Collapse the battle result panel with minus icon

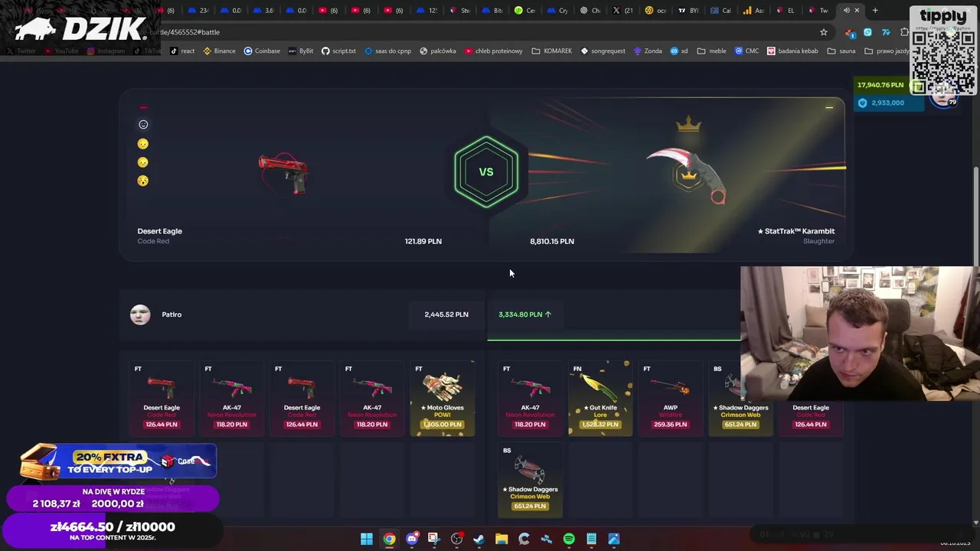[829, 108]
